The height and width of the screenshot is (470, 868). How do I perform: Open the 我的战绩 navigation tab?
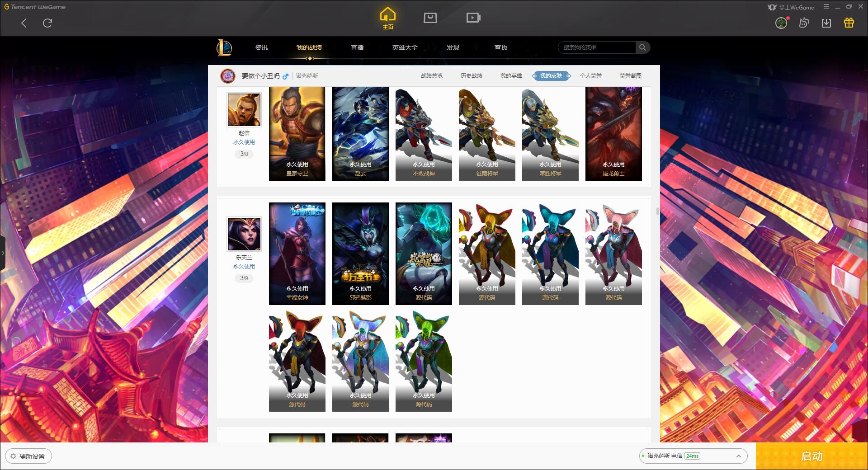309,47
